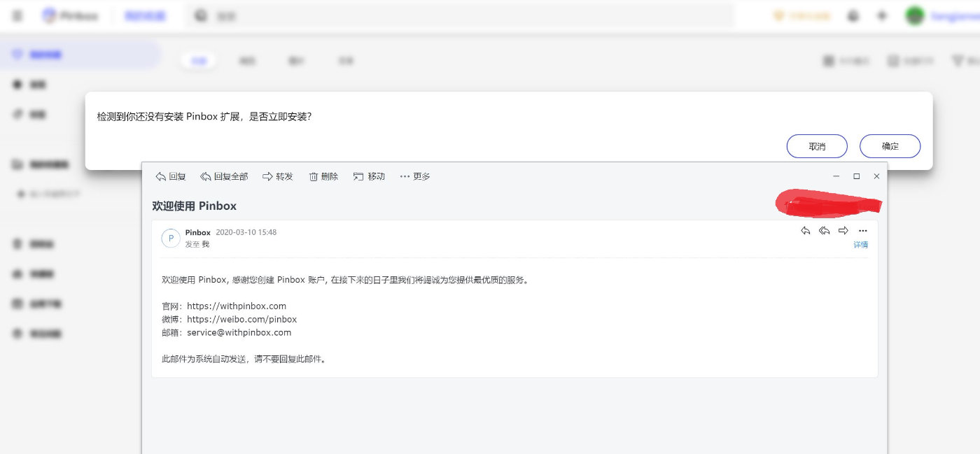Open the three-dot menu in the message header
Viewport: 980px width, 454px height.
862,230
